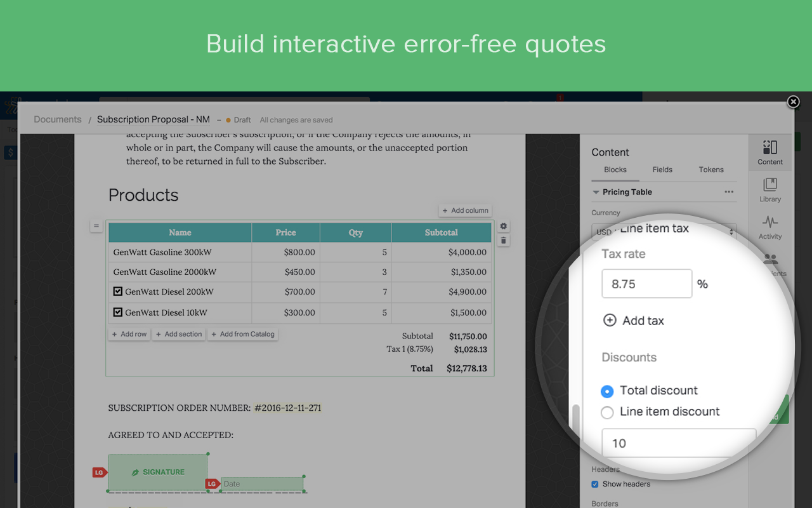Click the Tax rate 8.75 field
The image size is (812, 508).
tap(646, 284)
